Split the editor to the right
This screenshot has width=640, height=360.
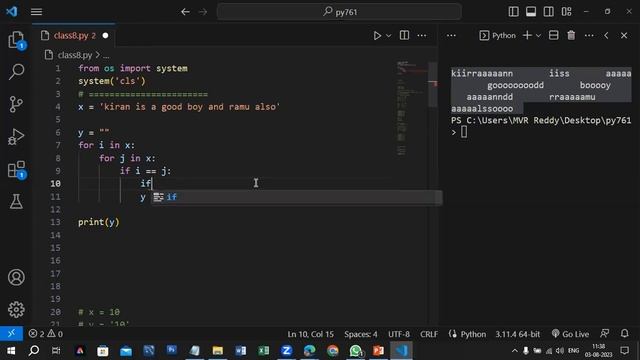[404, 36]
